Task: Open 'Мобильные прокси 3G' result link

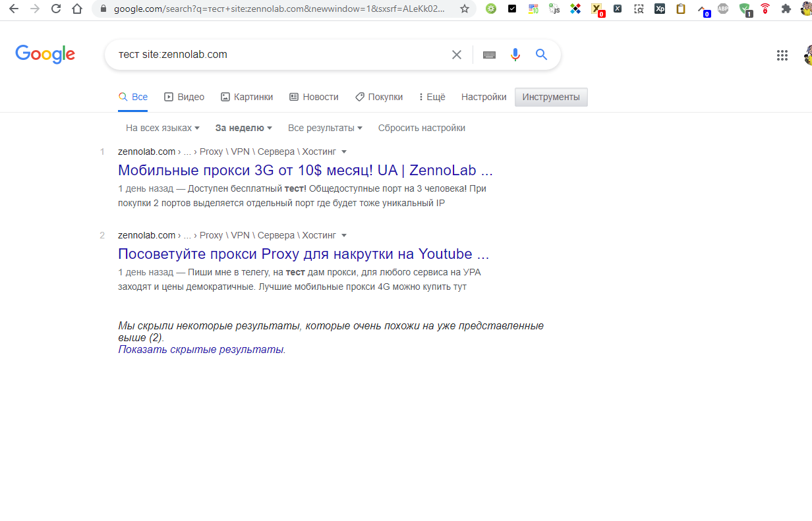Action: click(x=305, y=170)
